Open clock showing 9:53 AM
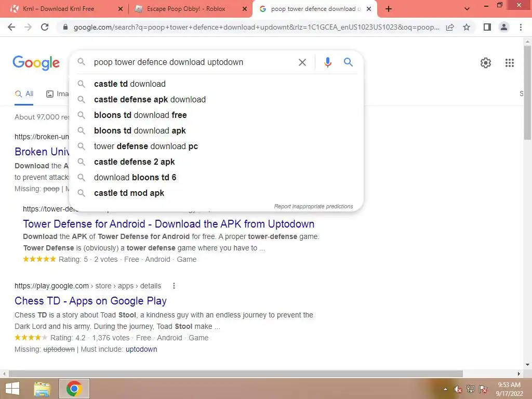532x399 pixels. (x=509, y=389)
